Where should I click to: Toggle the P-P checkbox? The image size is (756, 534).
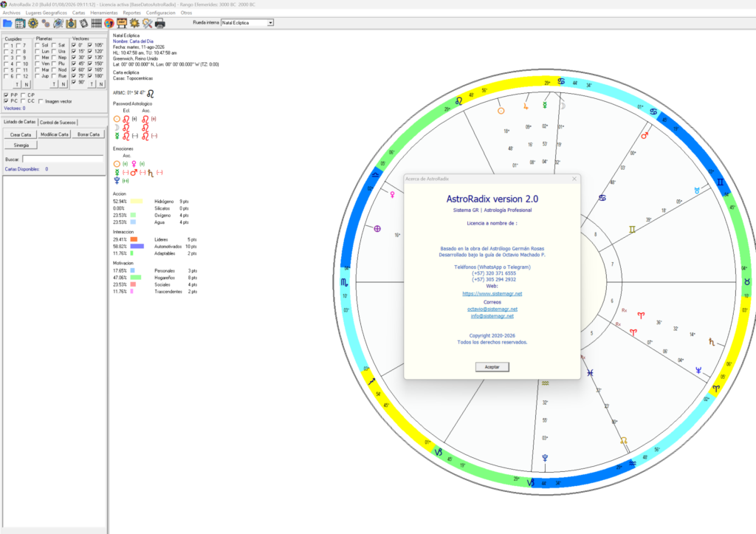(x=6, y=95)
